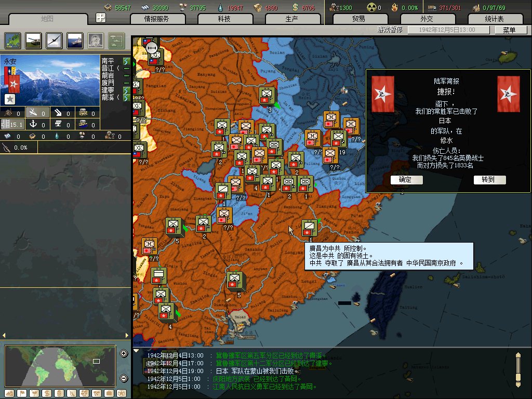Confirm battle report with 确定
Screen dimensions: 532x399
pyautogui.click(x=406, y=179)
